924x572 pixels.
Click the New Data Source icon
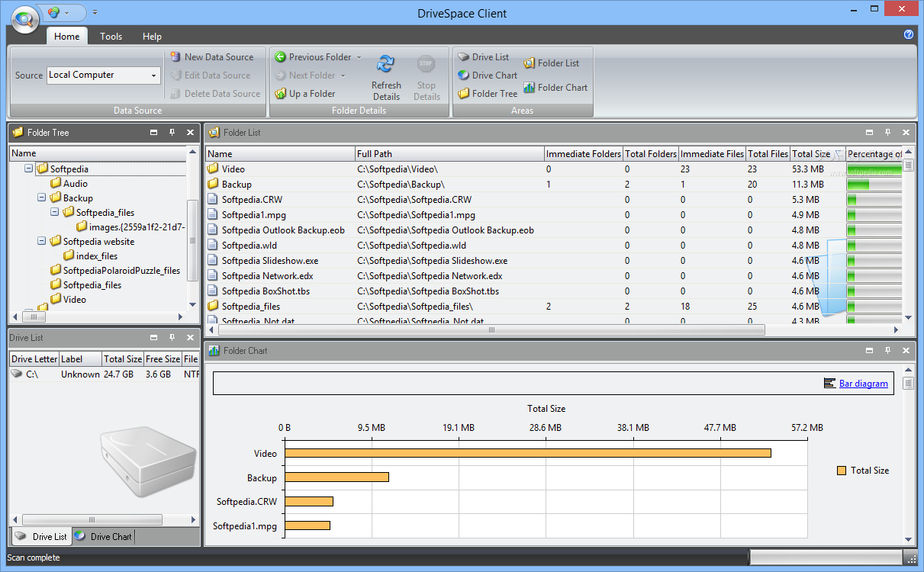176,57
